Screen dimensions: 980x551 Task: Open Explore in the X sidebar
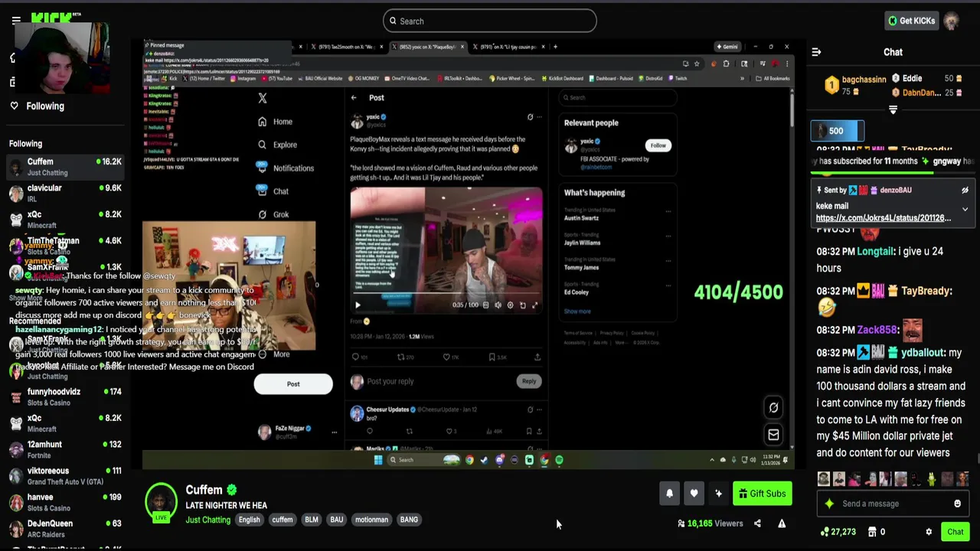pyautogui.click(x=277, y=145)
